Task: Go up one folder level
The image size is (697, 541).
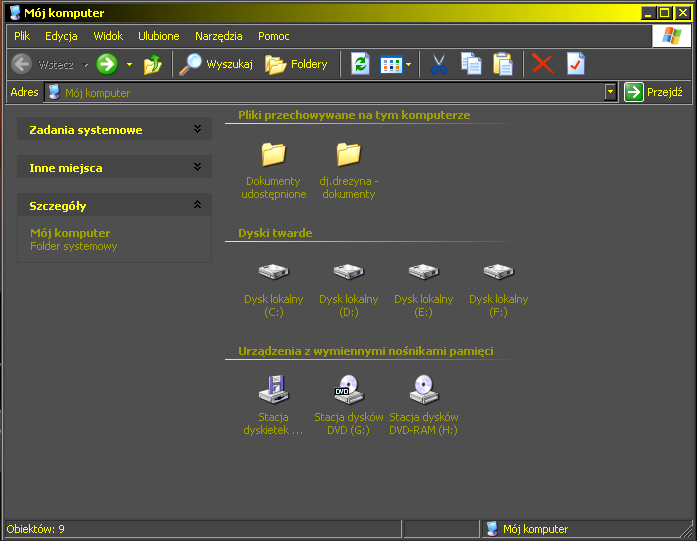Action: click(x=152, y=64)
